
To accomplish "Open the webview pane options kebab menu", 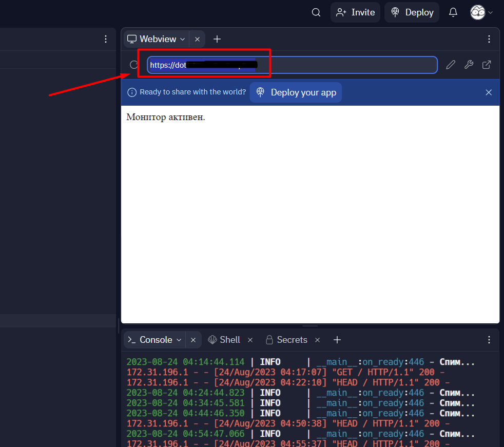I will (489, 38).
